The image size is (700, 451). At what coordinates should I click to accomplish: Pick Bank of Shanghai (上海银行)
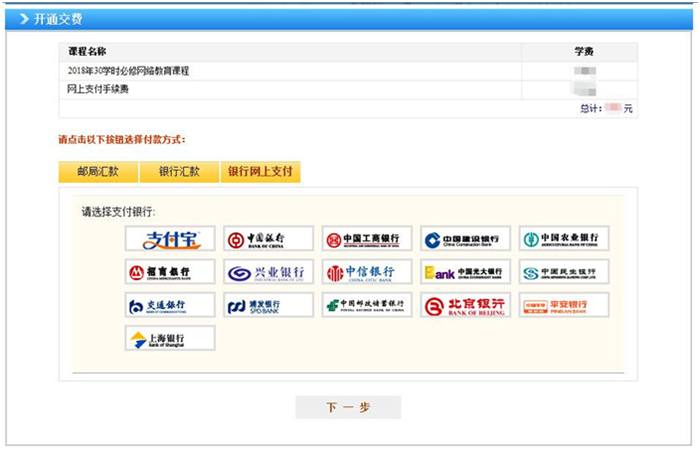pyautogui.click(x=170, y=338)
